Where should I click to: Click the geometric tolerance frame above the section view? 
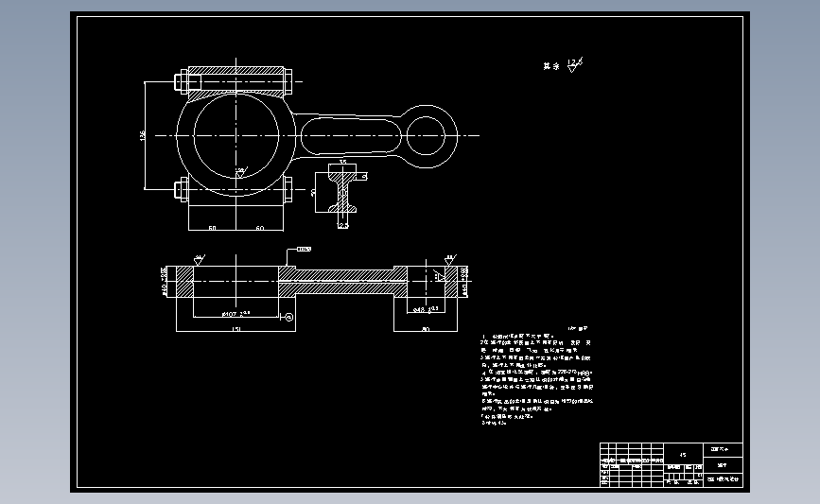(x=304, y=249)
